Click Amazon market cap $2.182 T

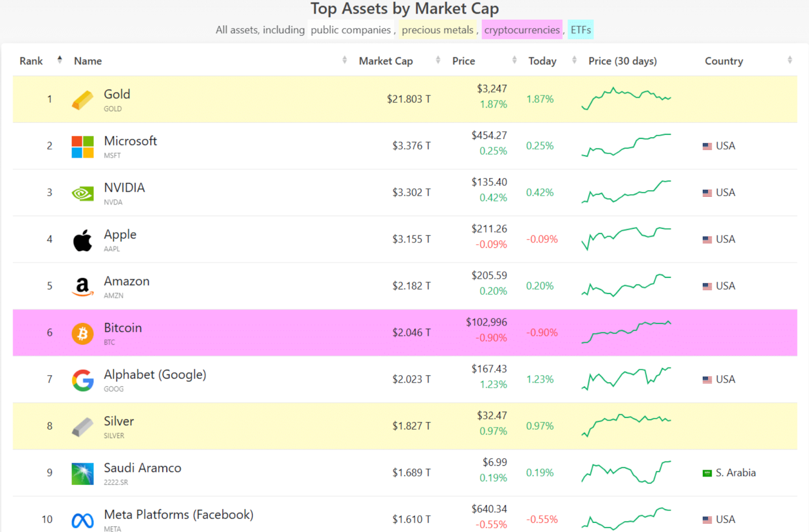(x=412, y=286)
